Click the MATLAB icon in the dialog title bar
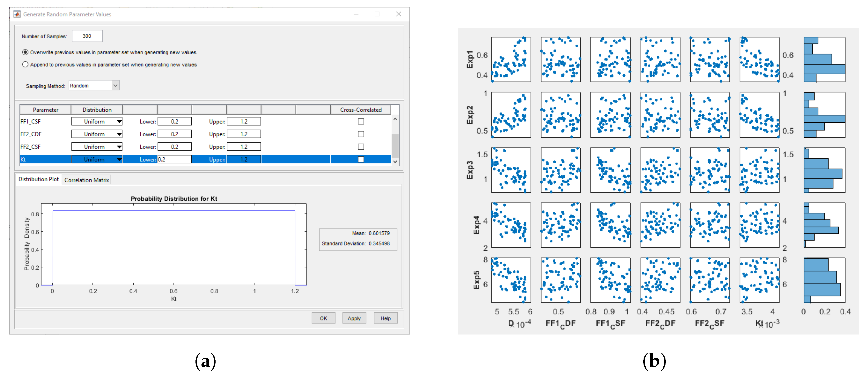Image resolution: width=868 pixels, height=376 pixels. [17, 14]
